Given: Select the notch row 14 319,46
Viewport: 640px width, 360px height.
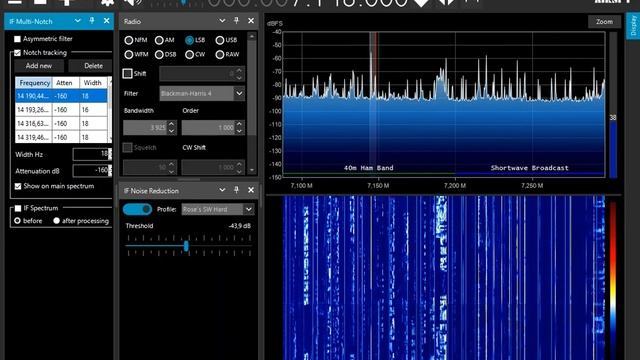Looking at the screenshot, I should pyautogui.click(x=61, y=137).
